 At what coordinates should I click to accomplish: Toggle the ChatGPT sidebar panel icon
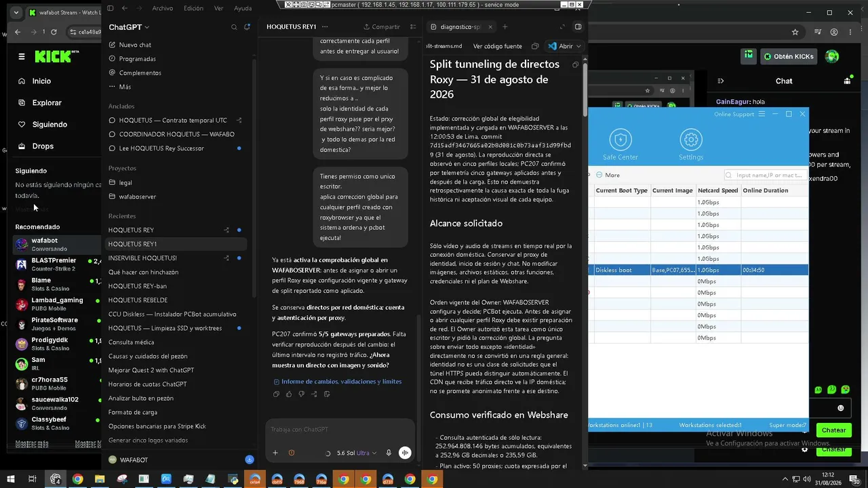(x=111, y=8)
